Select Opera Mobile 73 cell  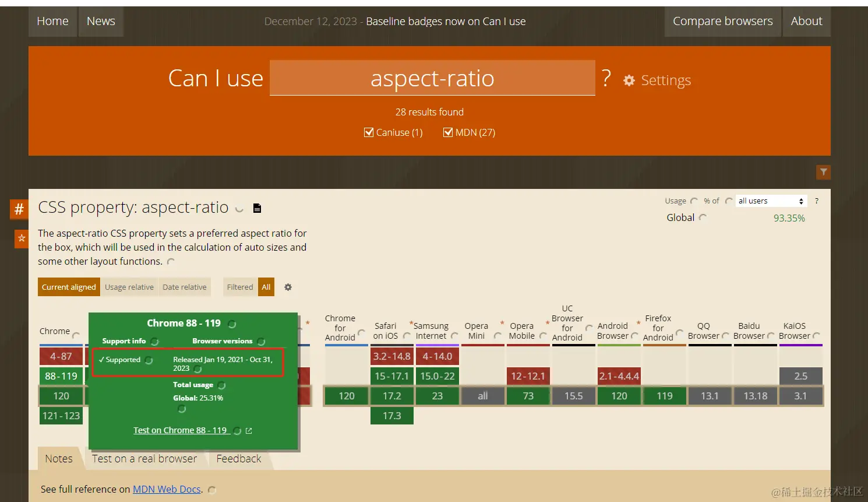(x=528, y=396)
